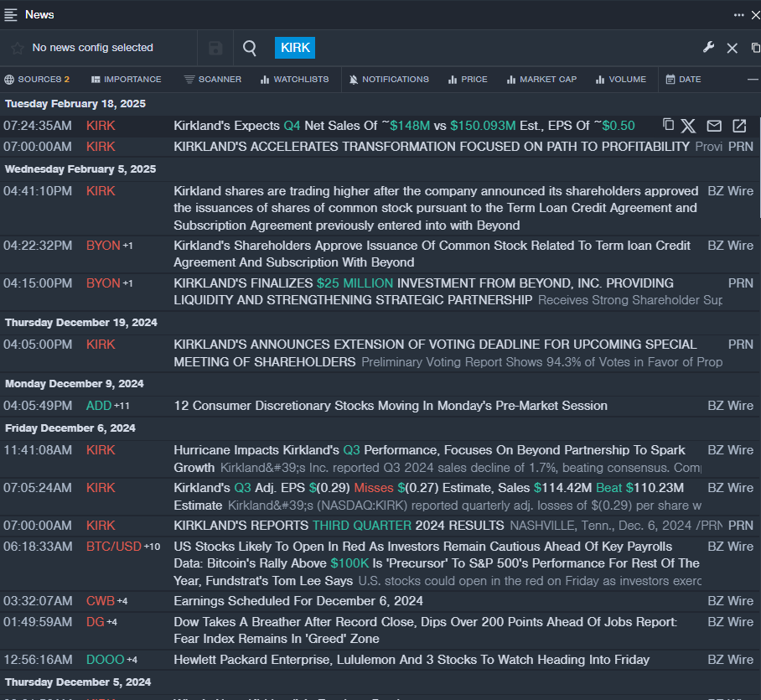Open the wrench settings icon
Image resolution: width=761 pixels, height=700 pixels.
coord(708,48)
